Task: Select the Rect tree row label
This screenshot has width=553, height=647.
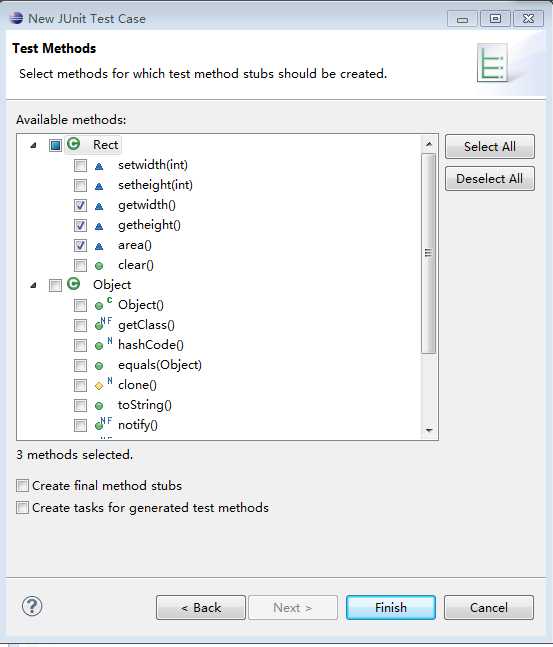Action: click(106, 145)
